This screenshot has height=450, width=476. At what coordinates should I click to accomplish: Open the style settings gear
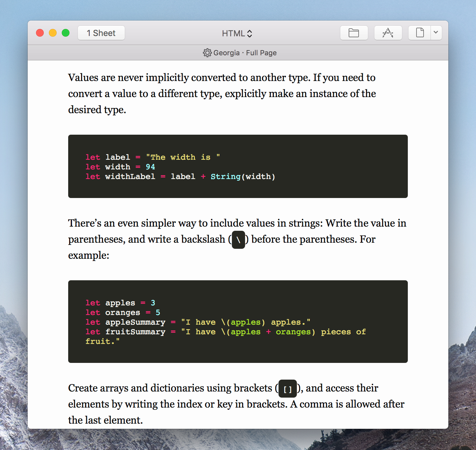[207, 53]
